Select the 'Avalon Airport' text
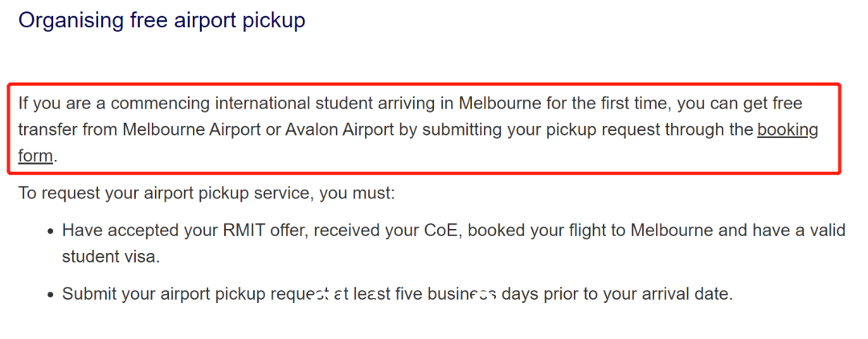 tap(339, 130)
